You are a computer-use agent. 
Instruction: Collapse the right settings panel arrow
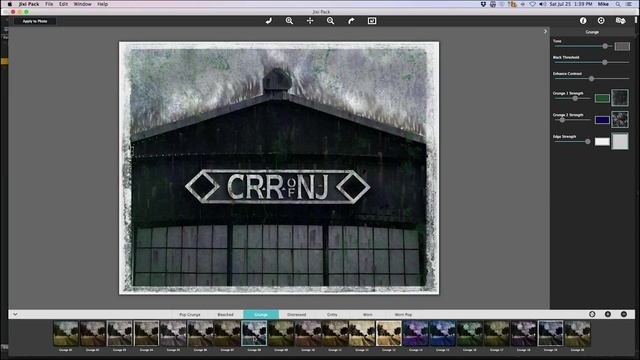point(545,31)
